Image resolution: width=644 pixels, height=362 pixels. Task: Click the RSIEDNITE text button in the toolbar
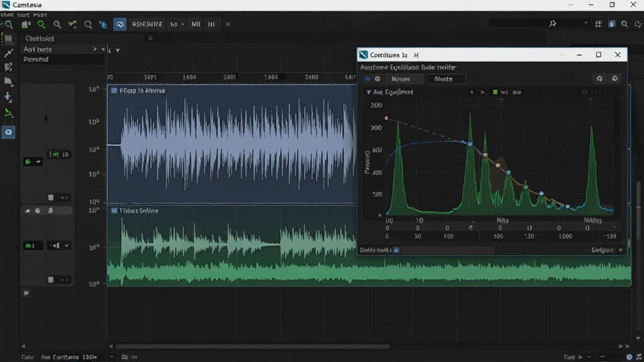(147, 25)
